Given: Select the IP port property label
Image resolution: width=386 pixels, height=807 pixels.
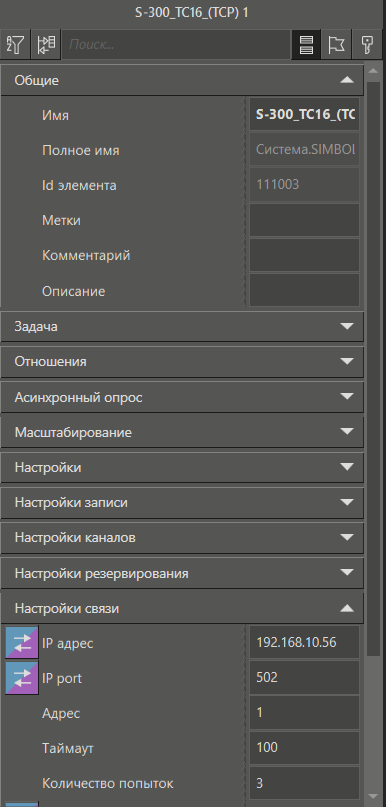Looking at the screenshot, I should 62,679.
